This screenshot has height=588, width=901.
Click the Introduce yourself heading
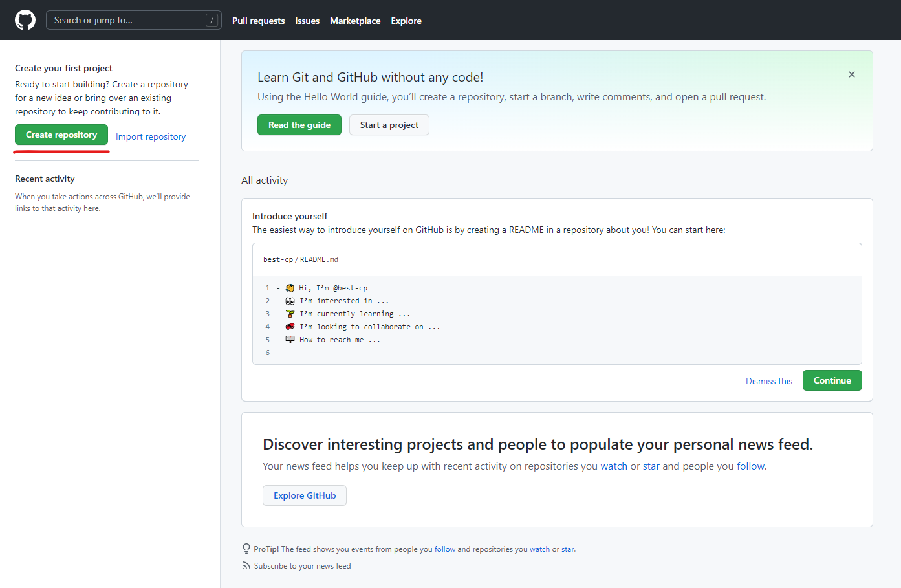coord(290,216)
